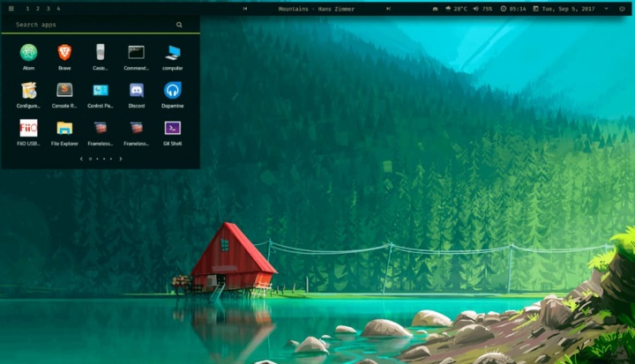Open Discord from the app launcher
This screenshot has width=635, height=364.
tap(137, 90)
